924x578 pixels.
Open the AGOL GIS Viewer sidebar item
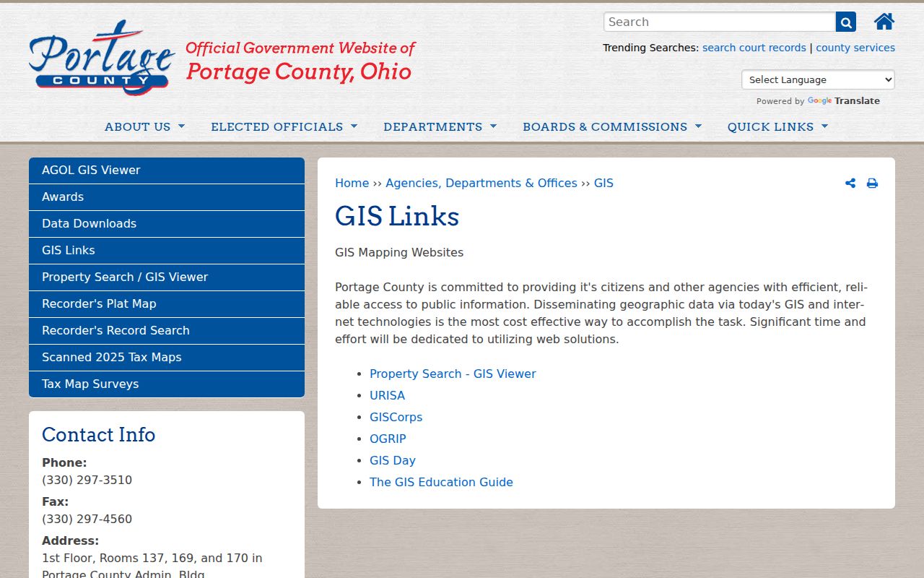pos(167,171)
